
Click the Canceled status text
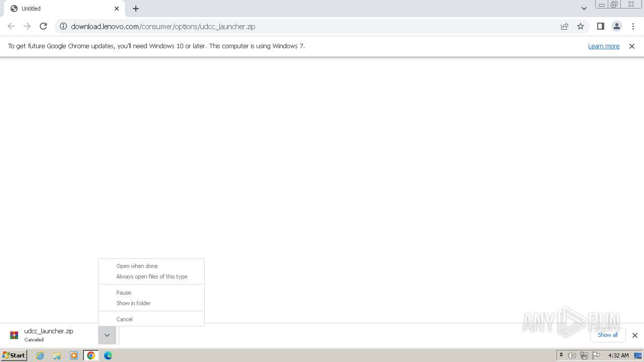coord(34,340)
